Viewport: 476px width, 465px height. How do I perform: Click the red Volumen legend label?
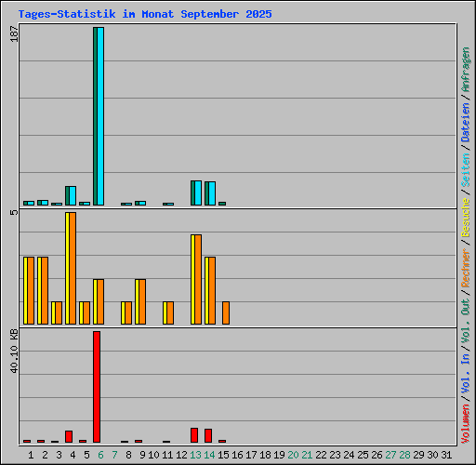[466, 423]
